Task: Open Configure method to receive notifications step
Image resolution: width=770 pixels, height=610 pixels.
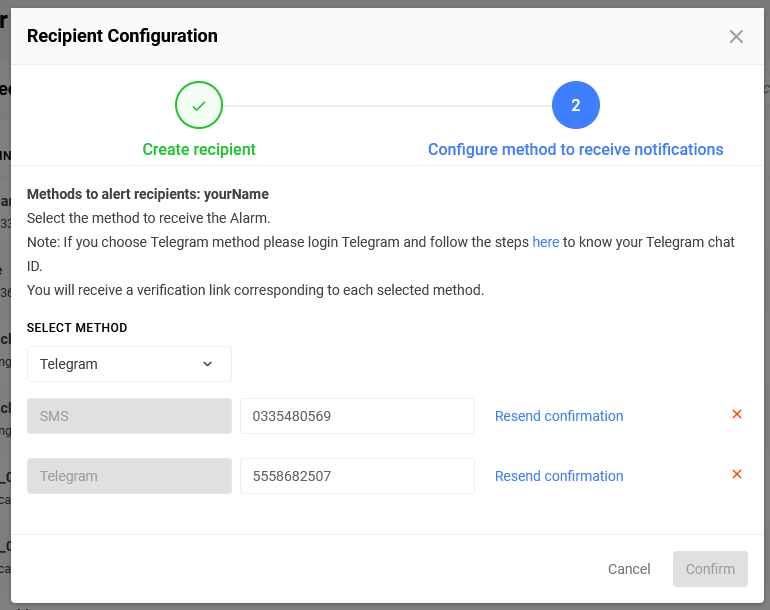Action: [x=576, y=149]
